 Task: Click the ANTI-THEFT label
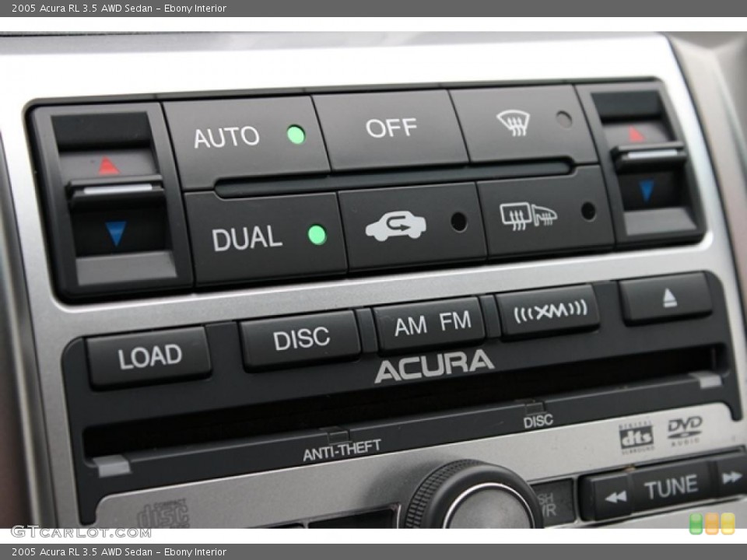[342, 450]
